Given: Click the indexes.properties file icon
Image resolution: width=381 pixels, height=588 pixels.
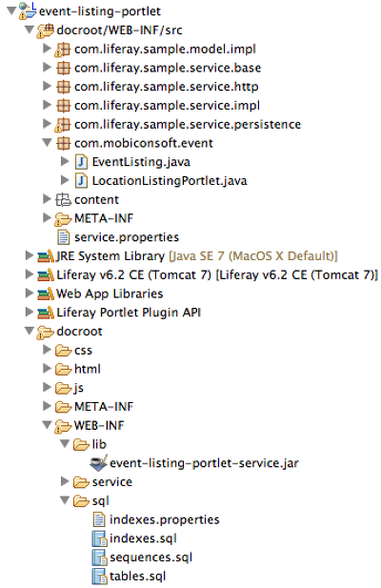Looking at the screenshot, I should pos(98,519).
